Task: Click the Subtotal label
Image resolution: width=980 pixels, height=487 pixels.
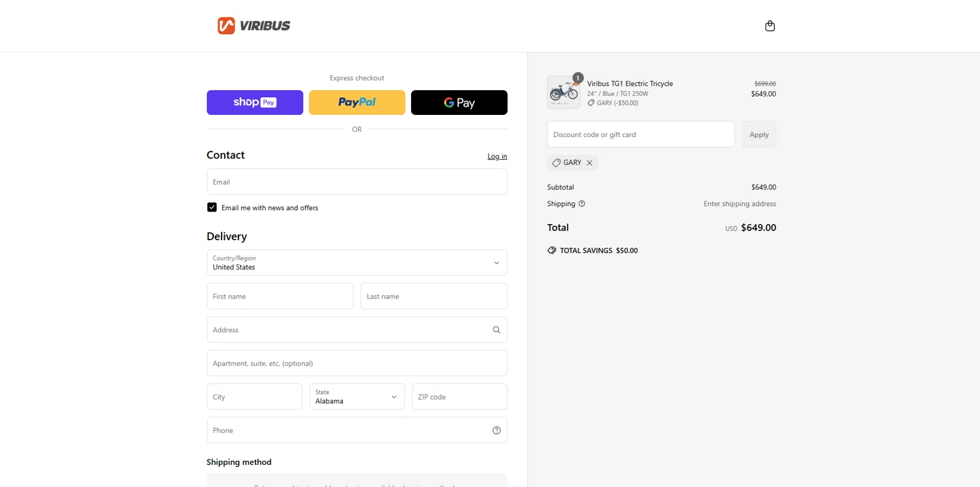Action: 561,187
